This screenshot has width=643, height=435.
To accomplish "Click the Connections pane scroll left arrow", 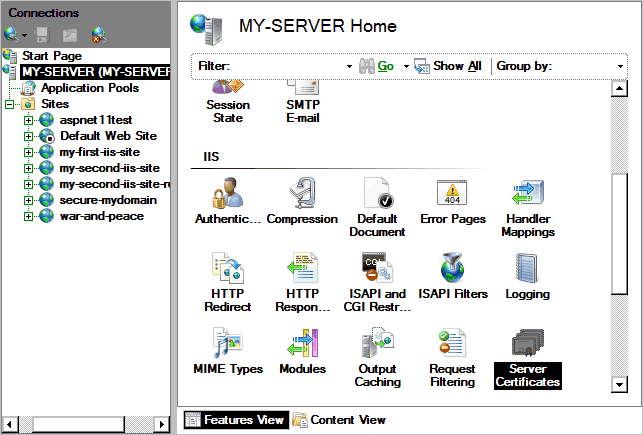I will pos(11,424).
